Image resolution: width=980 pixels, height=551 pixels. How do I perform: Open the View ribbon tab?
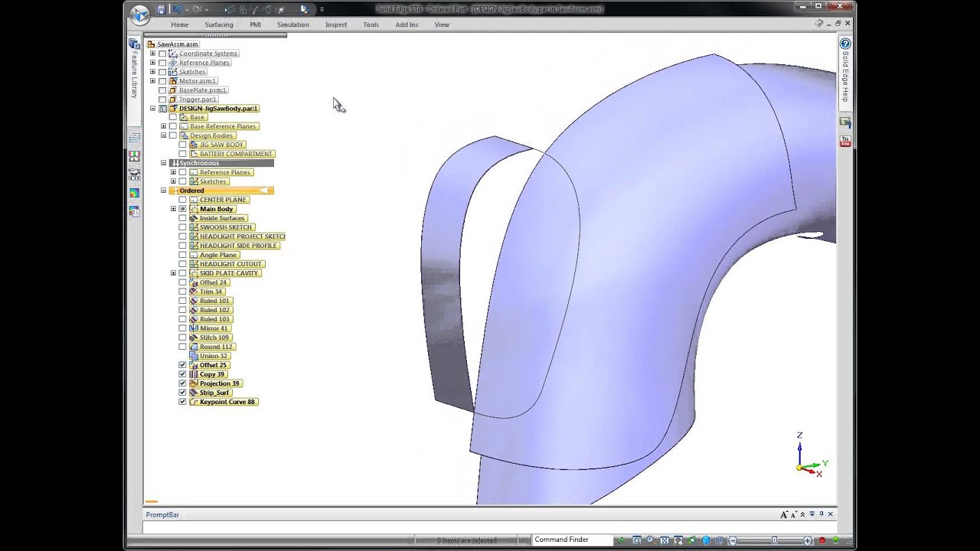(442, 24)
